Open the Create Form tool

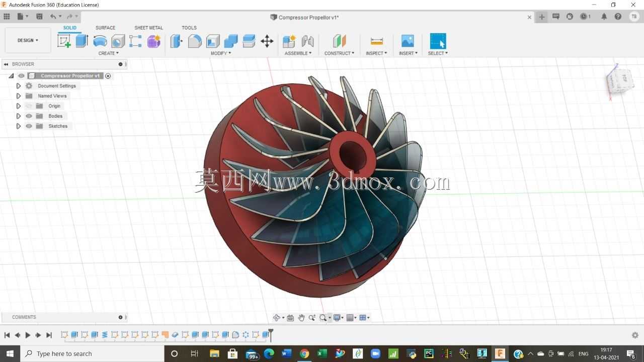pos(153,41)
